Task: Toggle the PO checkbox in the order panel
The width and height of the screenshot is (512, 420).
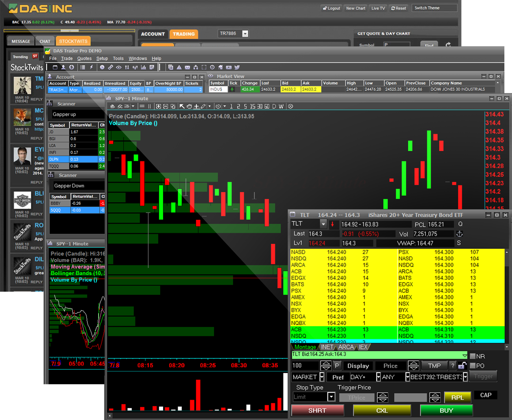Action: [x=474, y=365]
